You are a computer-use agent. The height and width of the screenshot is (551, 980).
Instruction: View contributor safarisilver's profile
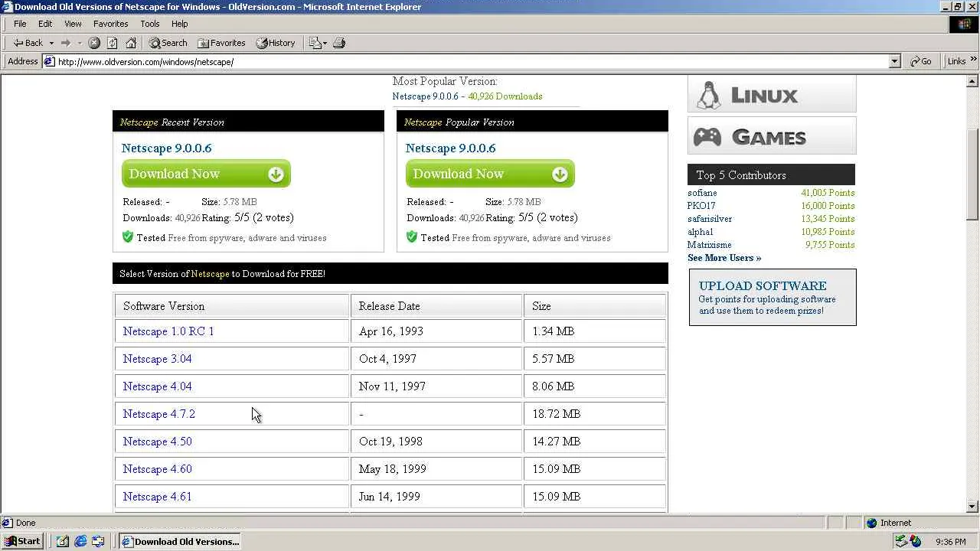(x=710, y=219)
